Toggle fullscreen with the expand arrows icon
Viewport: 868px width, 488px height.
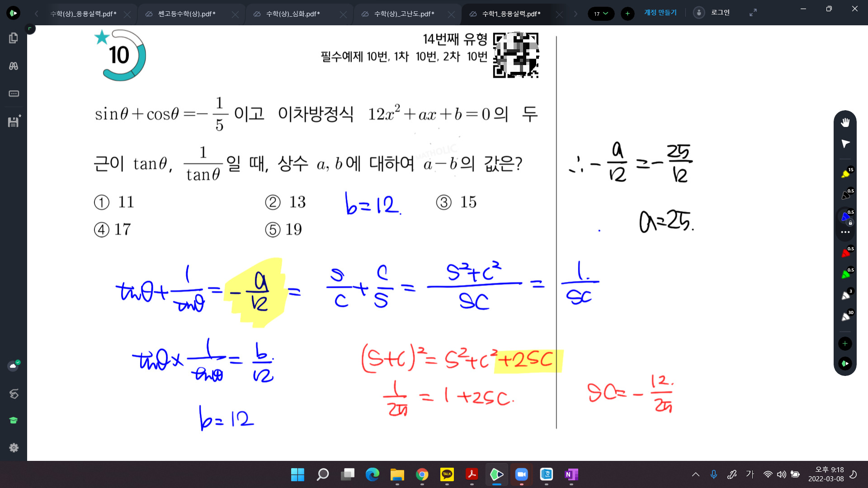click(753, 13)
